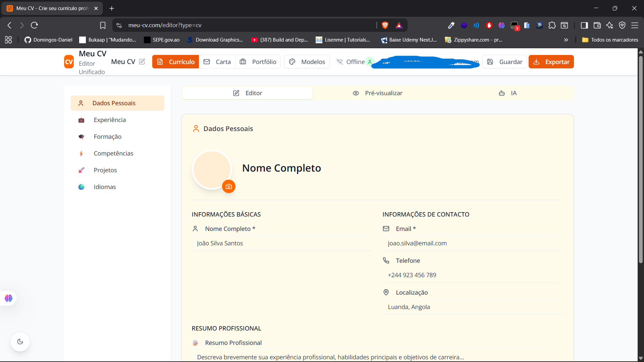Expand hidden bookmarks chevron
This screenshot has width=644, height=362.
tap(566, 40)
